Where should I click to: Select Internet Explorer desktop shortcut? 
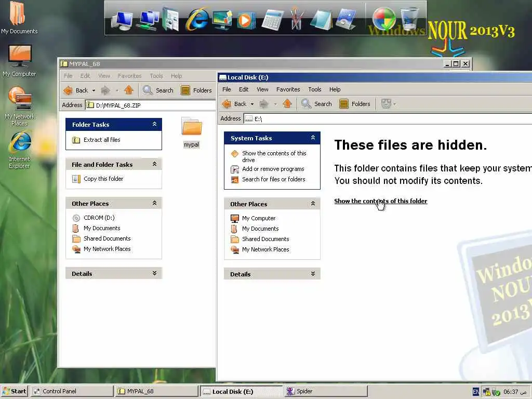19,150
